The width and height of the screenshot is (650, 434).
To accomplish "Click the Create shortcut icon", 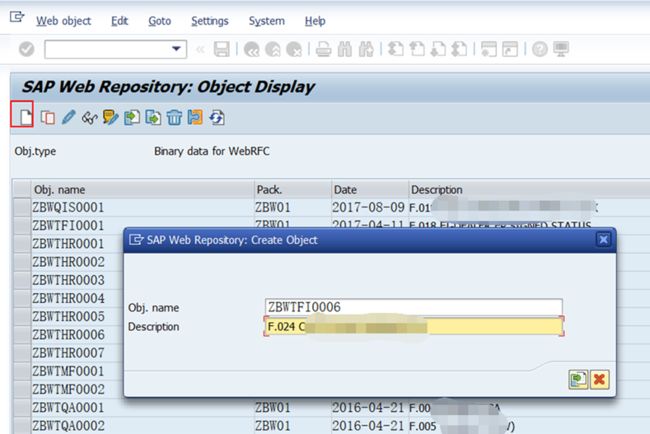I will 510,49.
